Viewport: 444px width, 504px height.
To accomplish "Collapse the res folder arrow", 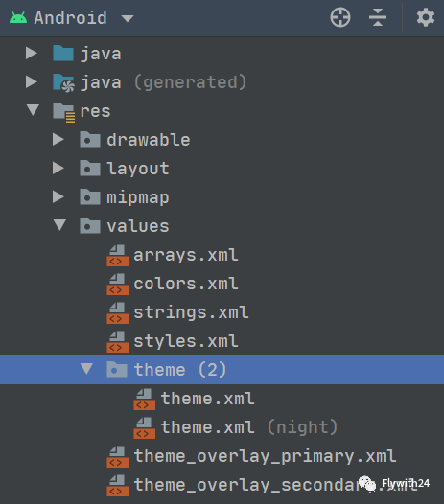I will click(33, 110).
